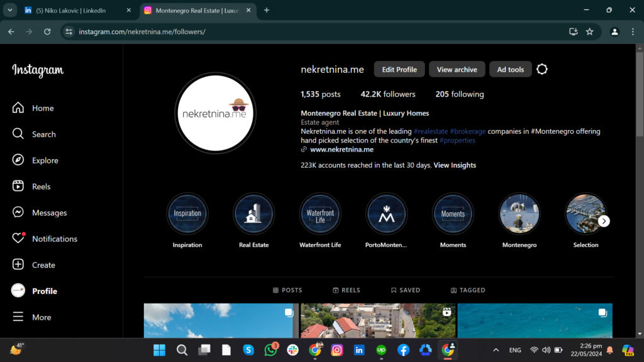Close the Niko Lakovic LinkedIn tab
Viewport: 644px width, 362px height.
(128, 10)
